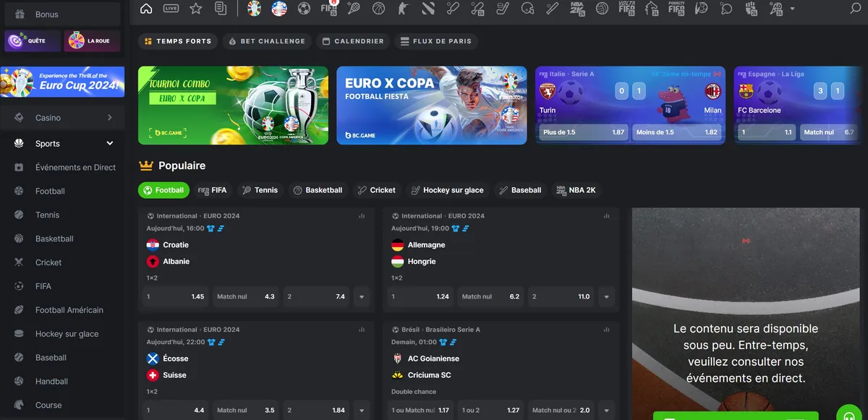Toggle Match nul 6.2 for Allemagne-Hongrie

pyautogui.click(x=490, y=296)
